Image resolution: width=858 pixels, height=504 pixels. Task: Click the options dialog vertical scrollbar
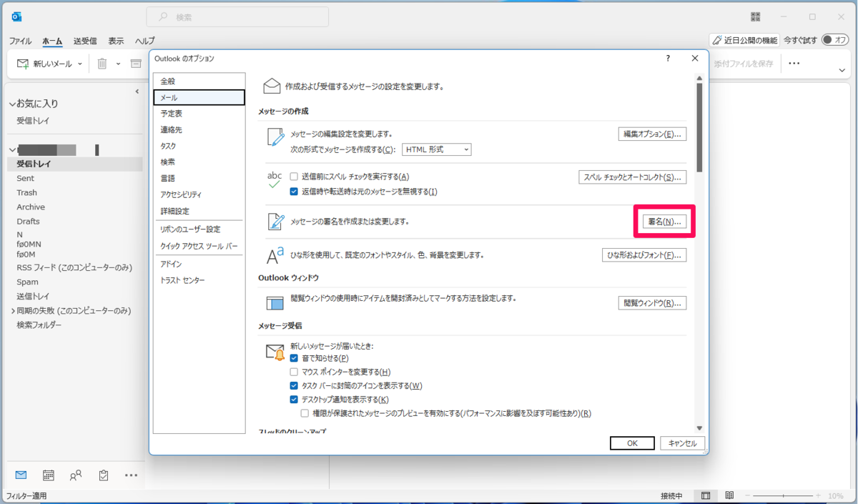coord(699,127)
